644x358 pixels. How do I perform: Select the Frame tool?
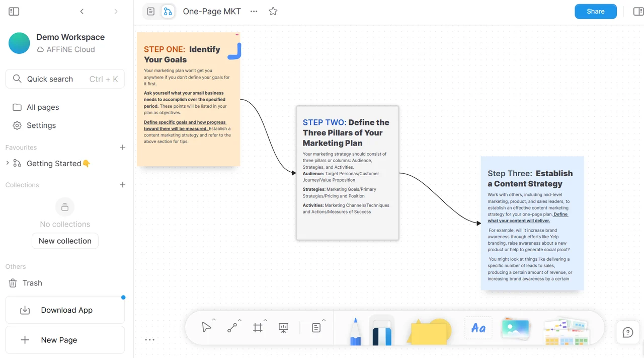(258, 328)
